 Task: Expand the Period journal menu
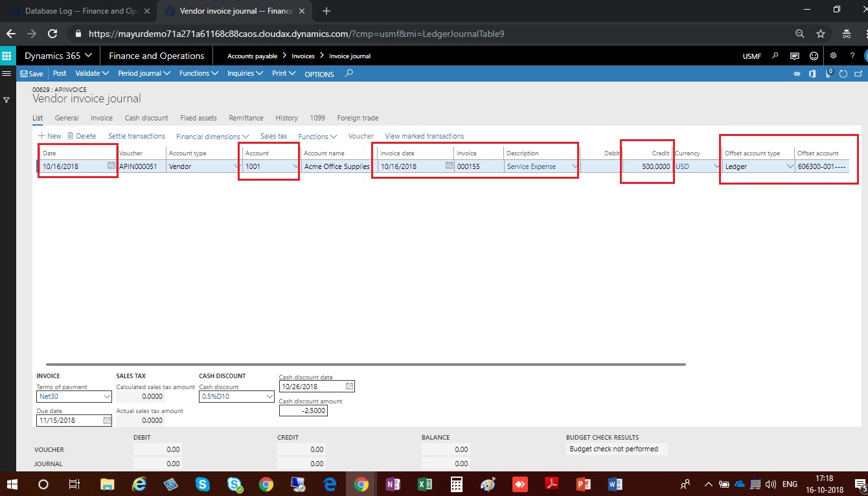(144, 74)
